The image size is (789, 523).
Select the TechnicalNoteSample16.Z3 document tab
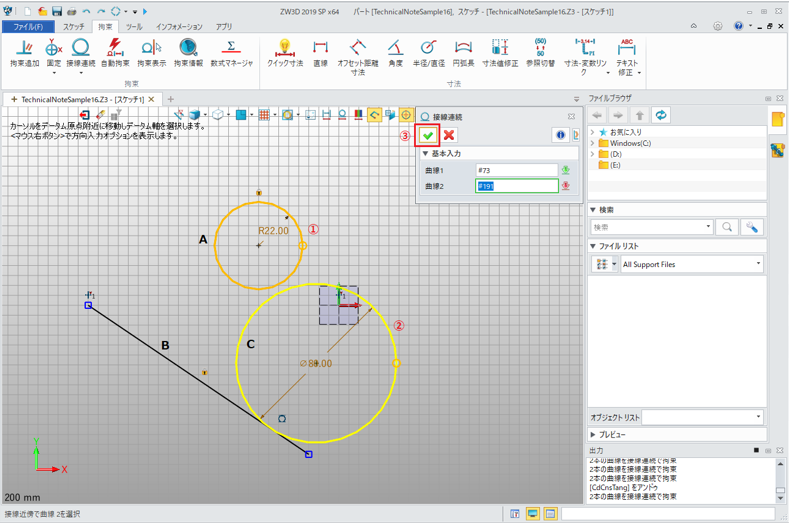pos(82,99)
